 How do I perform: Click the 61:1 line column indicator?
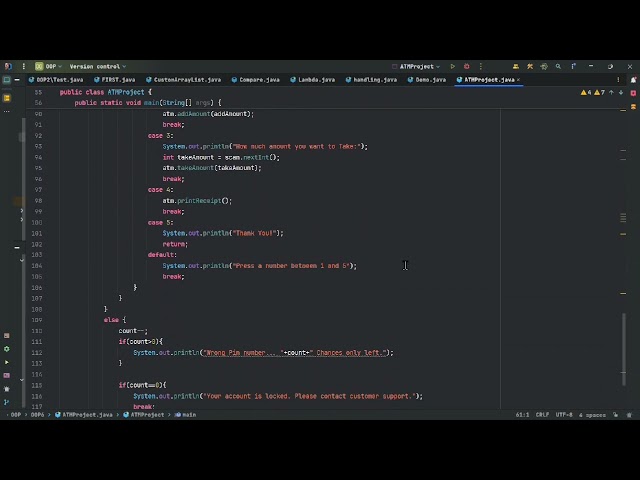coord(522,415)
